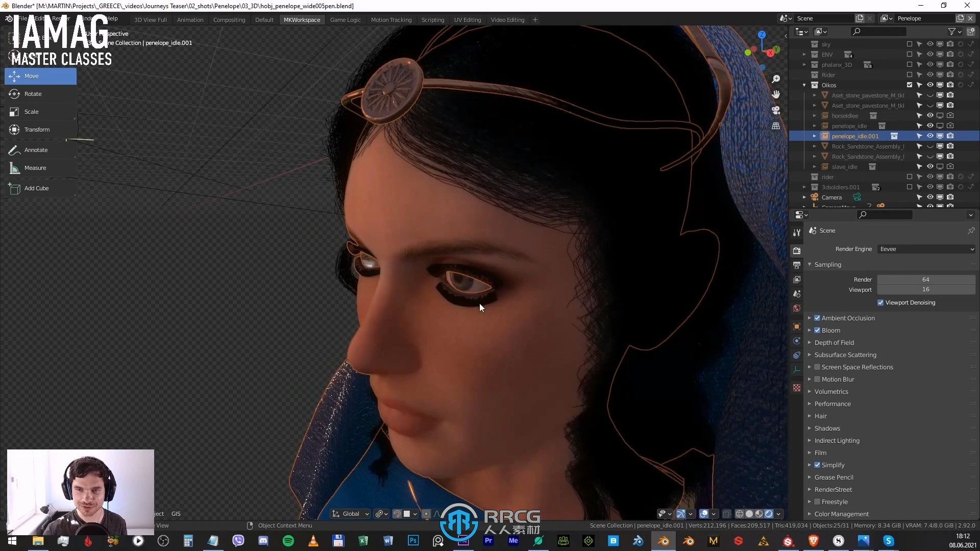The image size is (980, 551).
Task: Pin the Scene properties panel
Action: pyautogui.click(x=971, y=231)
